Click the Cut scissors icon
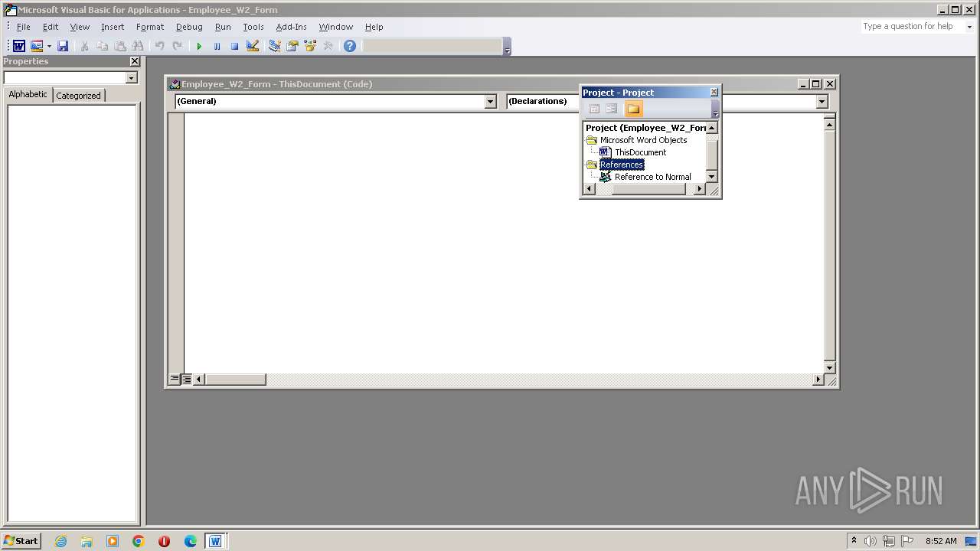Image resolution: width=980 pixels, height=551 pixels. 84,46
